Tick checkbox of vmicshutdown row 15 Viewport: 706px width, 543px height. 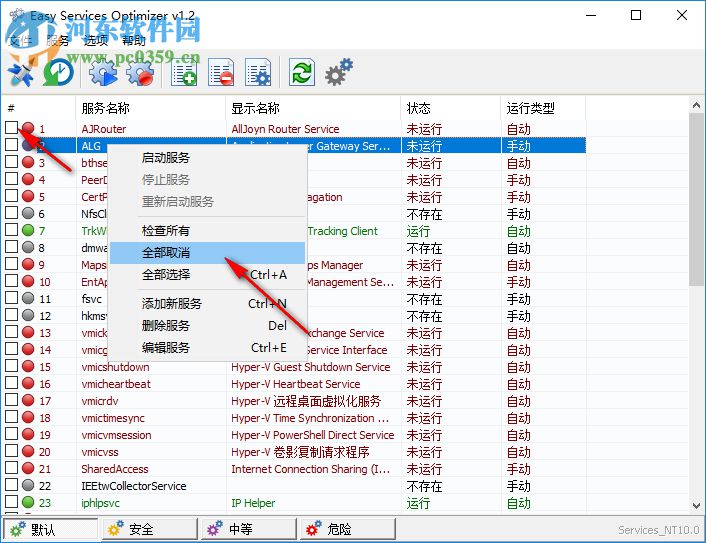click(11, 366)
